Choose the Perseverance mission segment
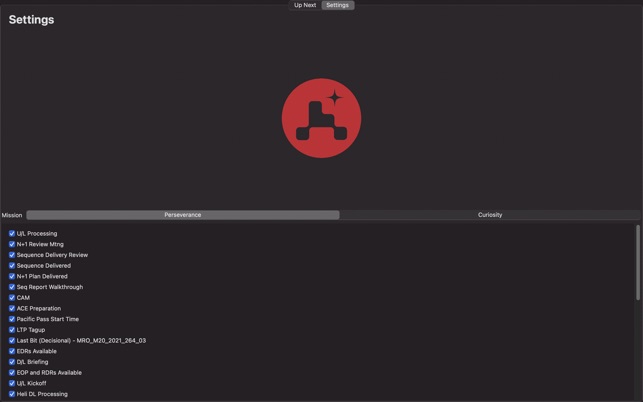The image size is (643, 402). point(183,215)
